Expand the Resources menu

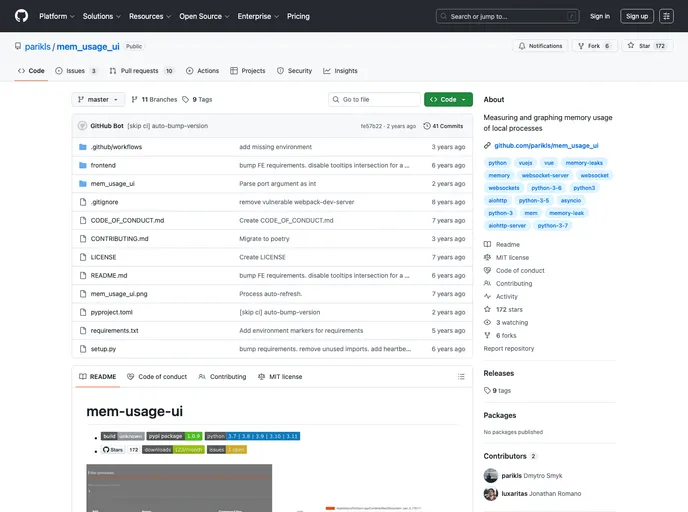pos(150,16)
